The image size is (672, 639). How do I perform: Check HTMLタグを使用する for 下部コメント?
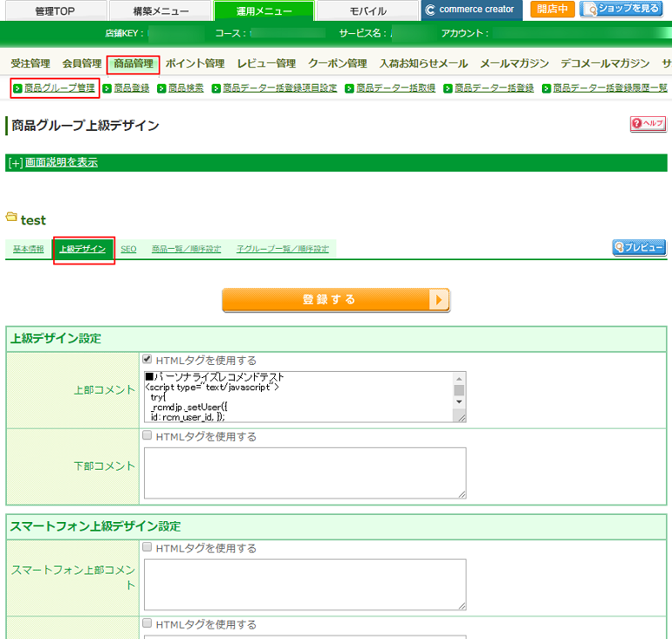click(147, 436)
